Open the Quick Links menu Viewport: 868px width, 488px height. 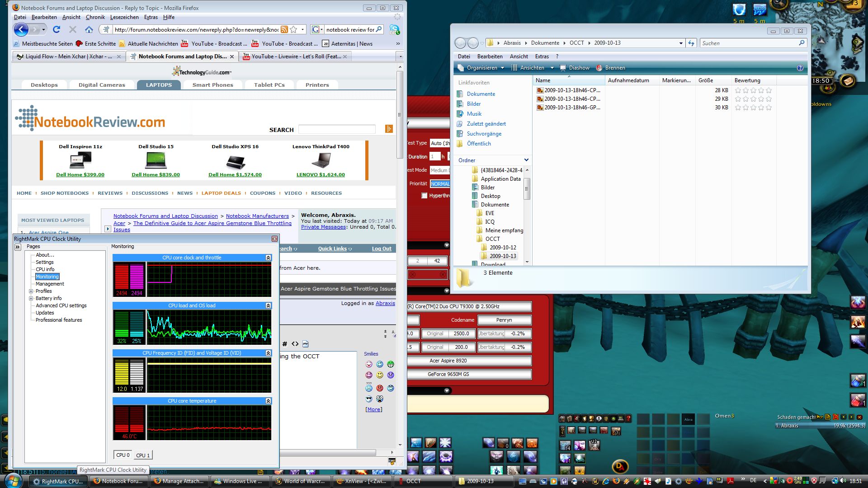[335, 249]
